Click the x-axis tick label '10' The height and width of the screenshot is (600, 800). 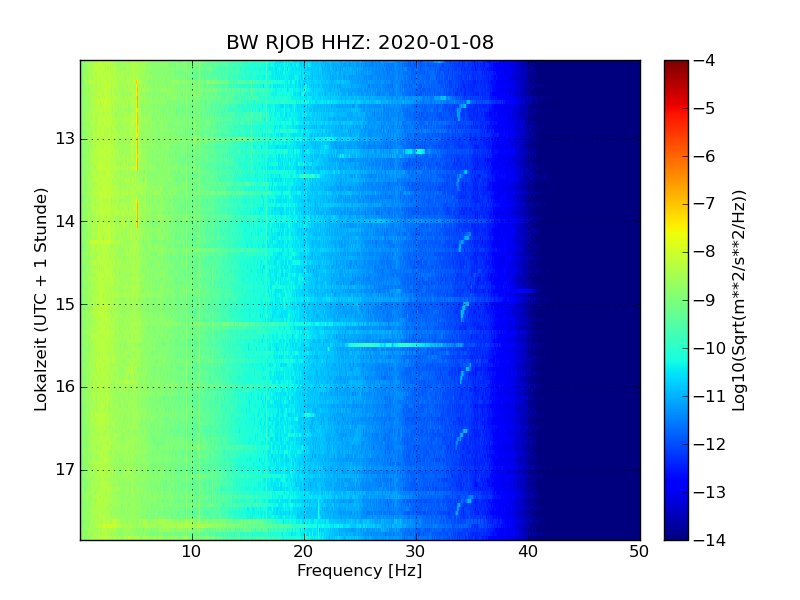[x=191, y=552]
